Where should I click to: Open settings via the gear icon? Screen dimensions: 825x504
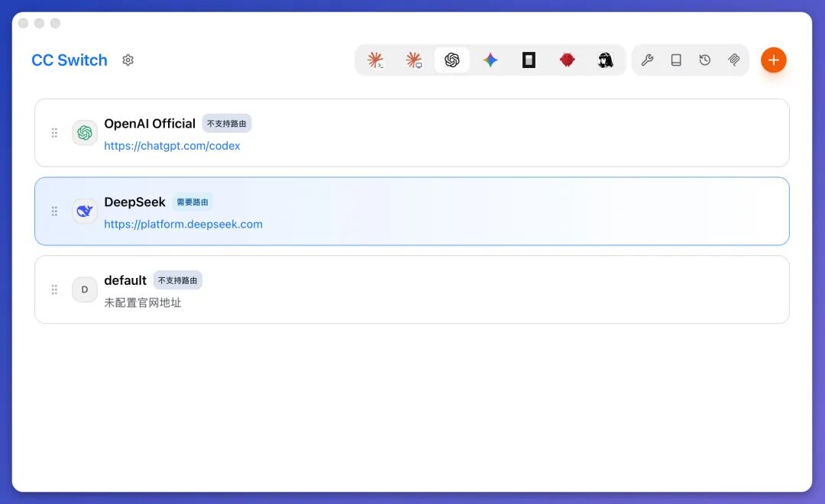(128, 60)
